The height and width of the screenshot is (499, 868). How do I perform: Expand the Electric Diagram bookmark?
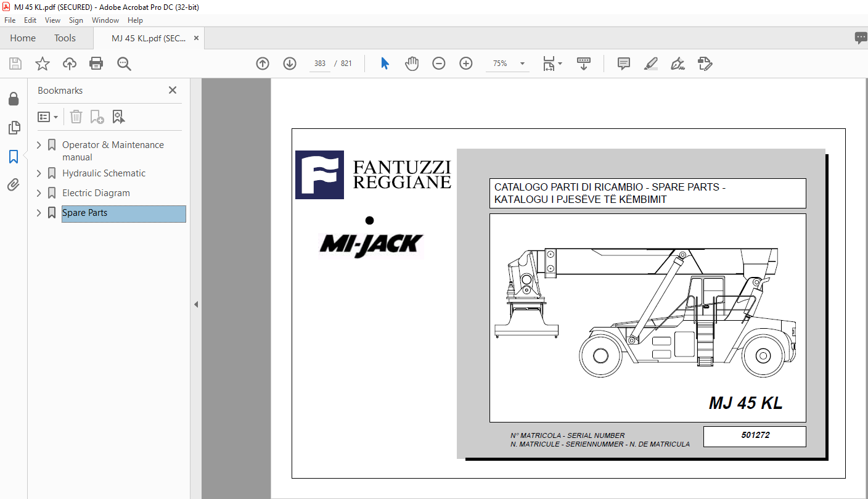tap(39, 193)
